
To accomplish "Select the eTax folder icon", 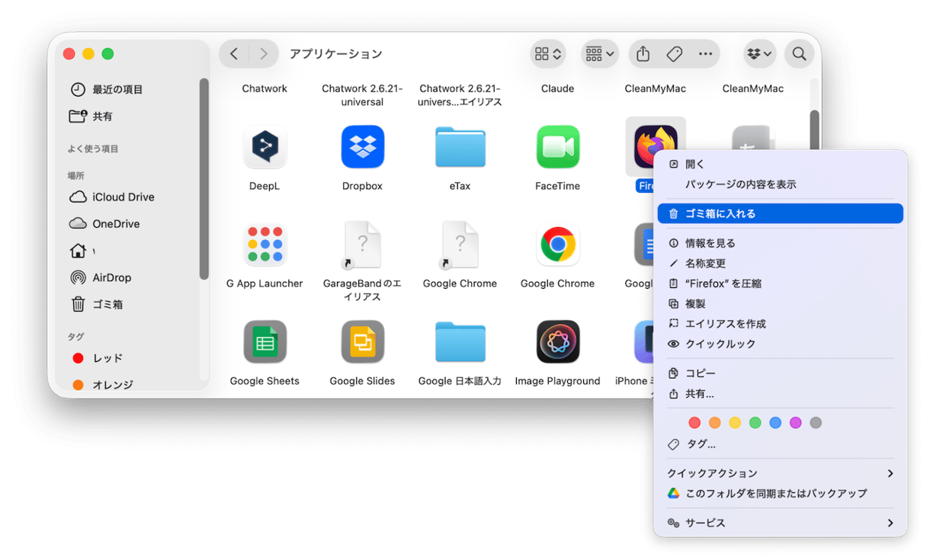I will point(460,146).
